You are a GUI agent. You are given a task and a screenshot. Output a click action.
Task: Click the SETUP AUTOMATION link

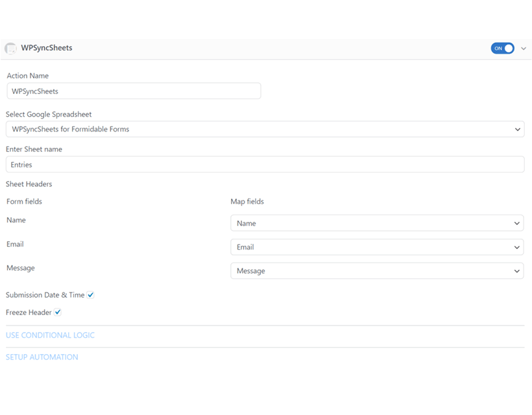(x=42, y=357)
